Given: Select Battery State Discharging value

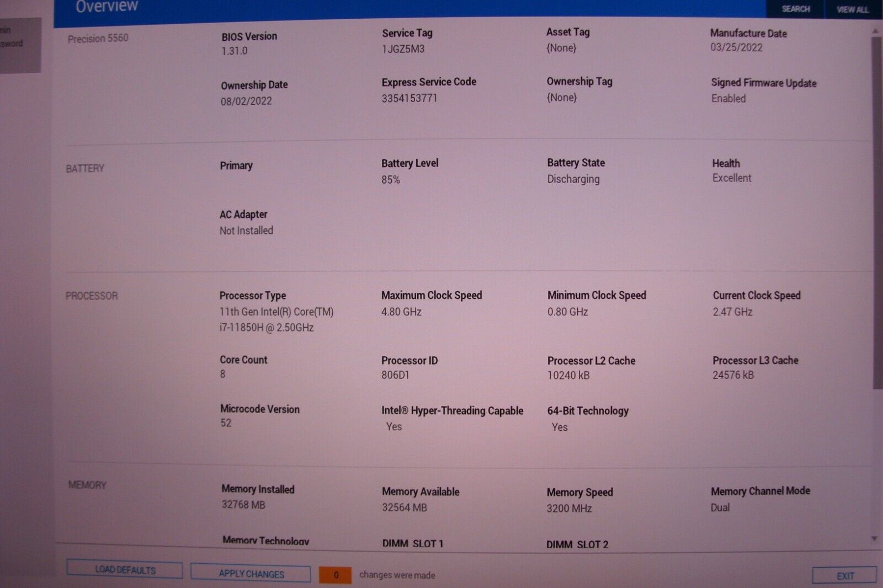Looking at the screenshot, I should coord(573,179).
